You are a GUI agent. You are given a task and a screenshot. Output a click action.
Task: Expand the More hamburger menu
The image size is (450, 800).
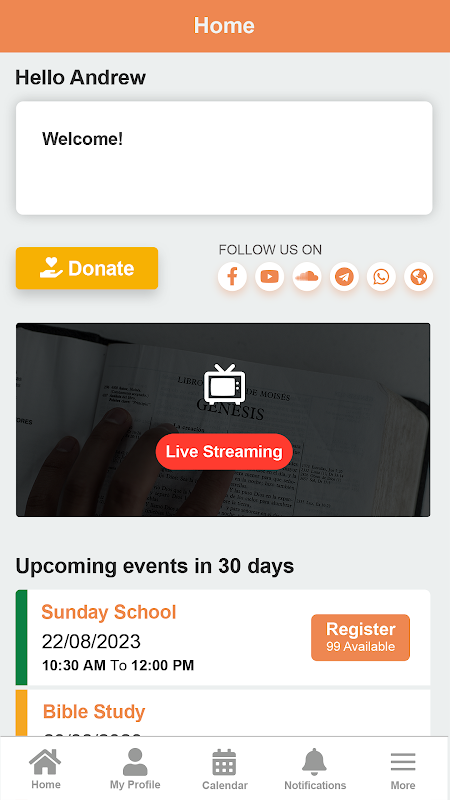[403, 769]
